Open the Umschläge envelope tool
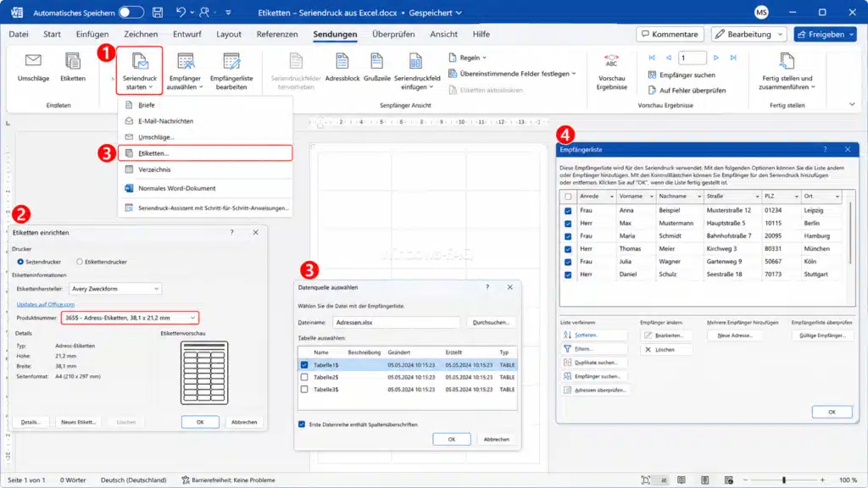This screenshot has width=868, height=488. click(33, 67)
